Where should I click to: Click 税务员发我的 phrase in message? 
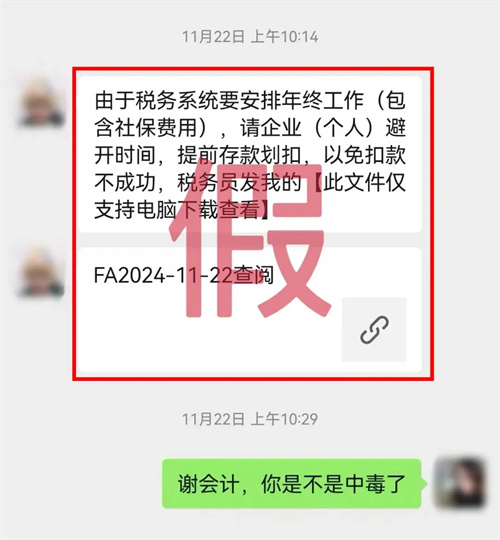(x=239, y=183)
